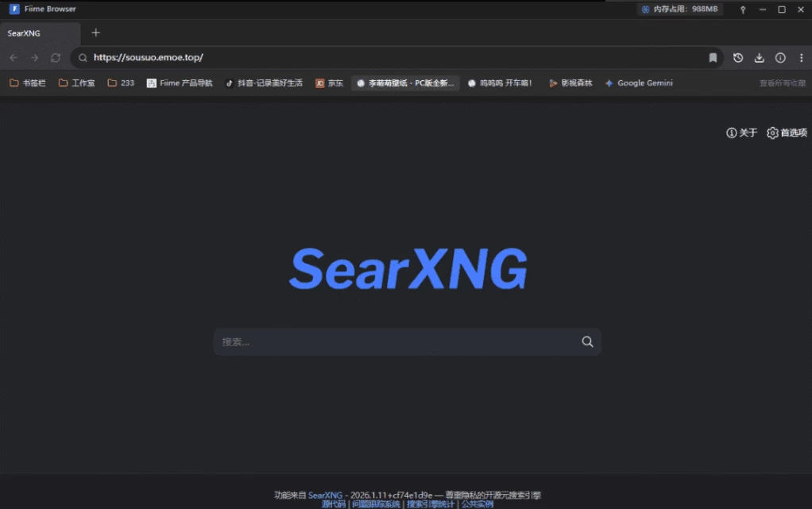812x509 pixels.
Task: Click the magnifier search button in SearXNG
Action: pyautogui.click(x=587, y=342)
